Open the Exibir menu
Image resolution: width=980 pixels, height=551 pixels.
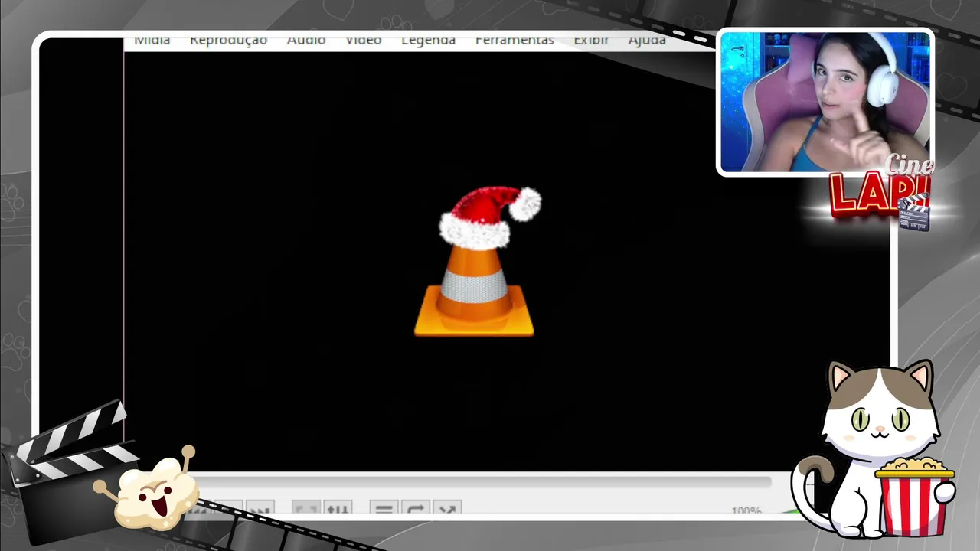(x=591, y=41)
